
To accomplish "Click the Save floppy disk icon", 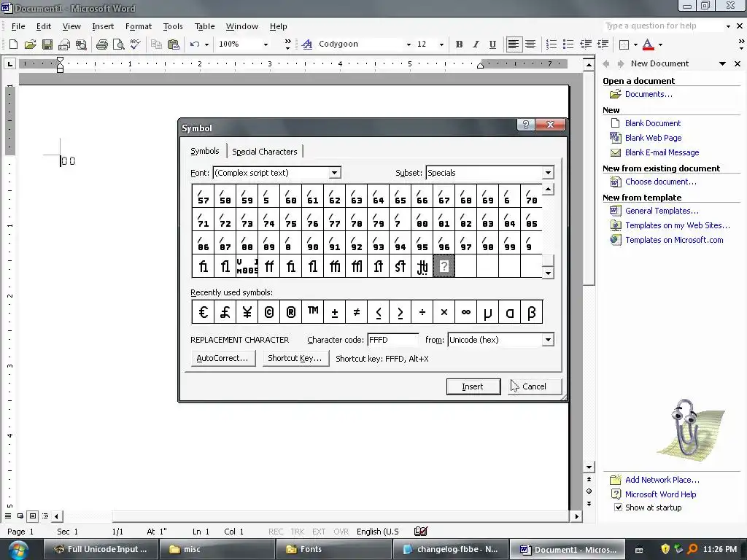I will [x=47, y=44].
